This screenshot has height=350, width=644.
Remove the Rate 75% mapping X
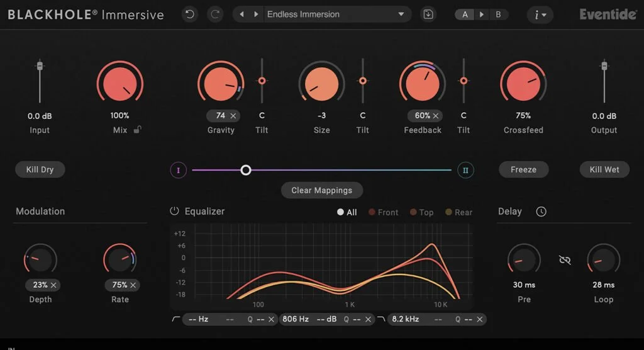[x=133, y=285]
